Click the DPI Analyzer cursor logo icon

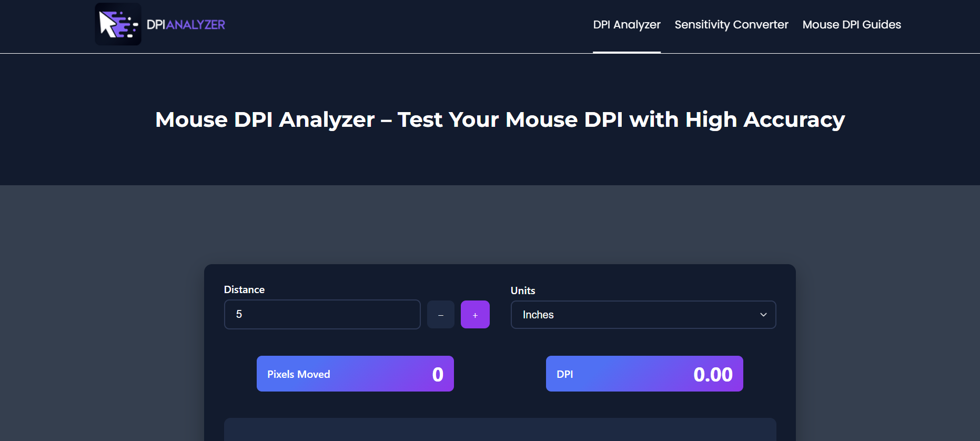point(118,24)
